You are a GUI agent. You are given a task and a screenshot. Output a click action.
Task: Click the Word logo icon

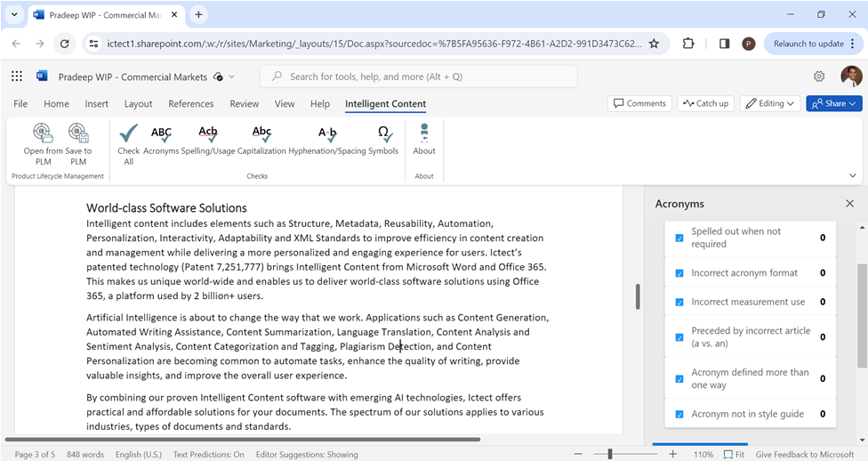(x=42, y=77)
